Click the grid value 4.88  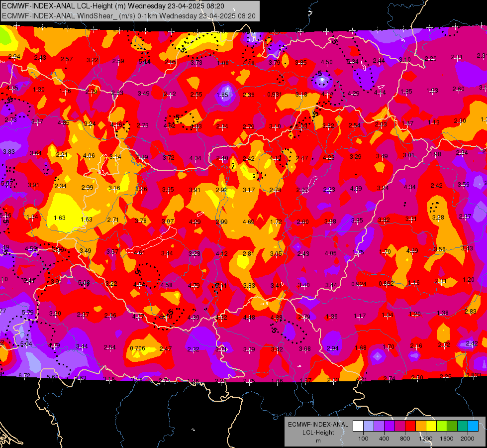point(277,318)
